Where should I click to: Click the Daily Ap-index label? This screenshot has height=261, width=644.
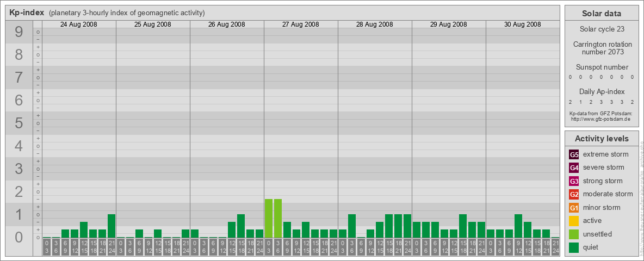602,91
